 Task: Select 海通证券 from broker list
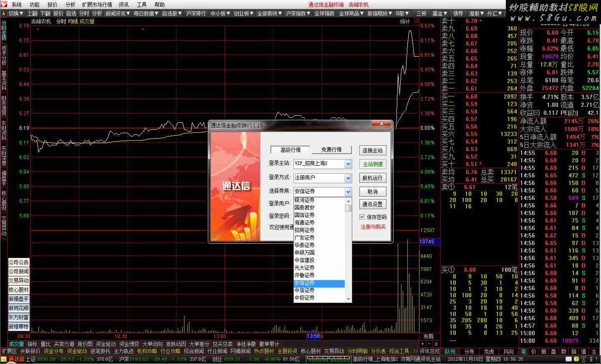click(319, 222)
